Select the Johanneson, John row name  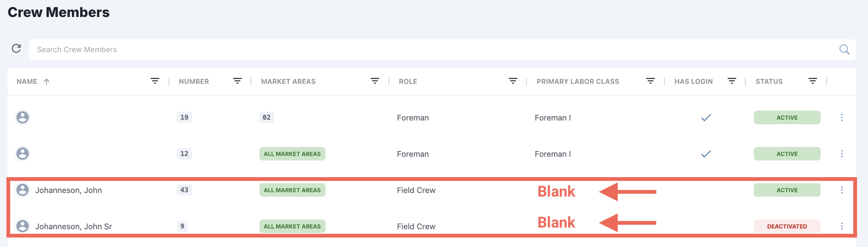click(68, 190)
